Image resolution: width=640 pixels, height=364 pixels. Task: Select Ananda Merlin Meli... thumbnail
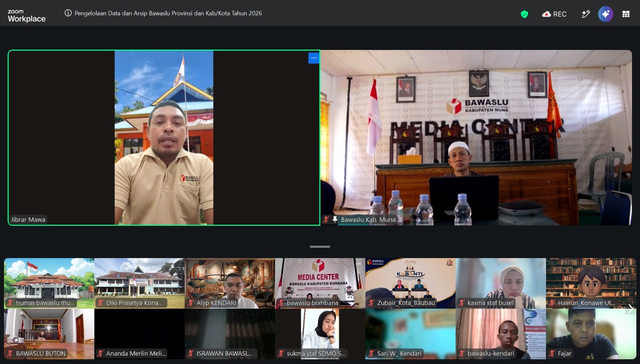[140, 334]
